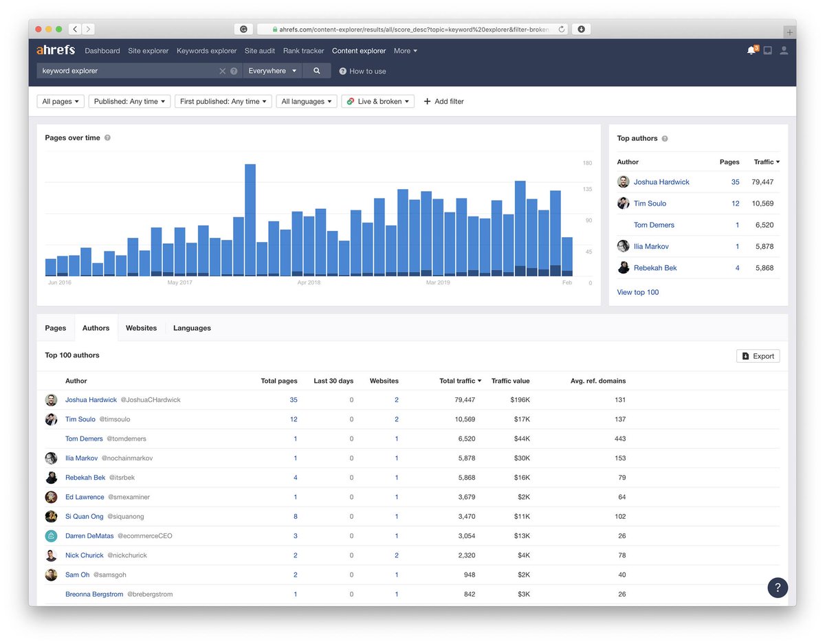The image size is (825, 644).
Task: Click Total pages 35 for Joshua Hardwick
Action: [294, 400]
